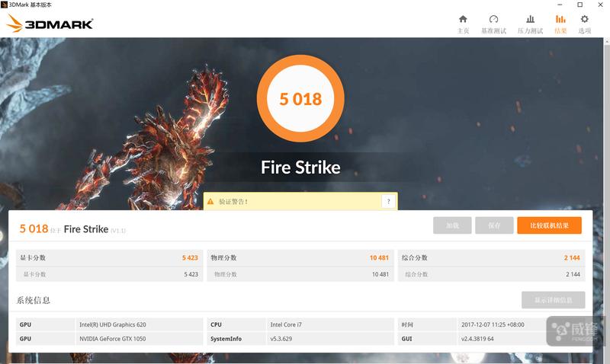Click the vertical scrollbar up arrow
Viewport: 610px width, 364px height.
point(607,40)
